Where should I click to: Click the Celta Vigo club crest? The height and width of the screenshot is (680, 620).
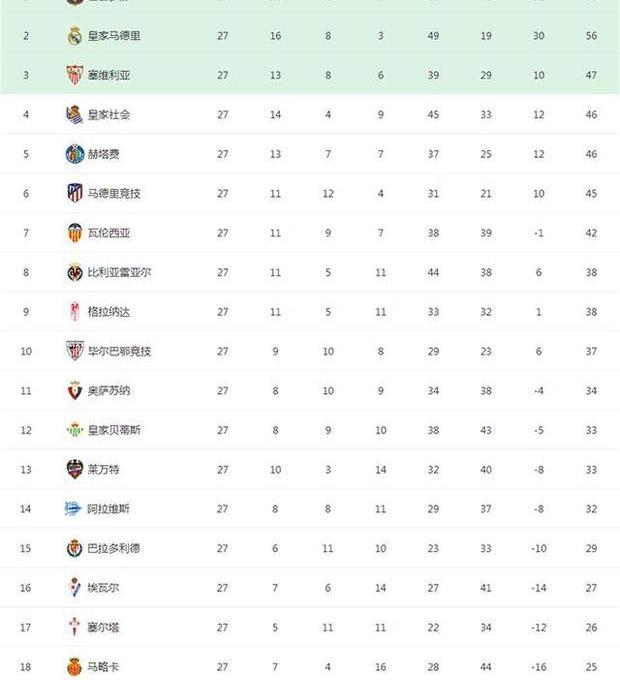(74, 627)
